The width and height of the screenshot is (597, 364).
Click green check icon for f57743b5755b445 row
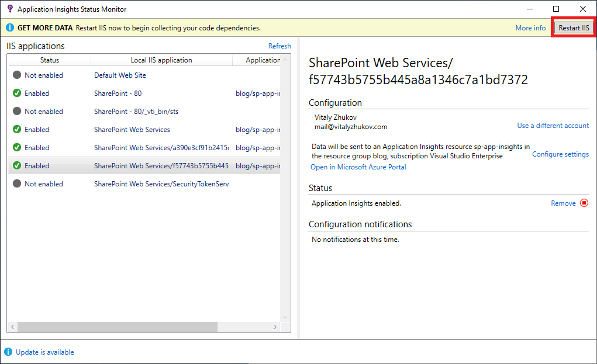click(x=17, y=165)
